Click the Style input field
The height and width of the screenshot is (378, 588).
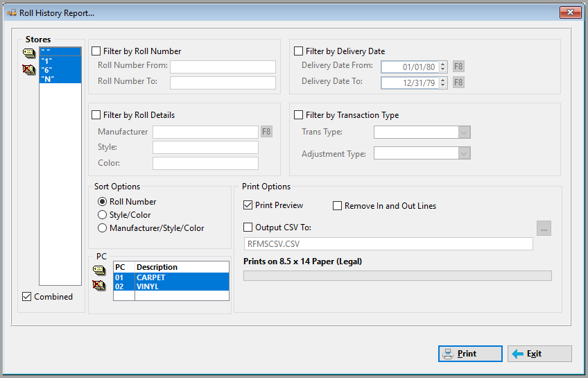tap(205, 147)
